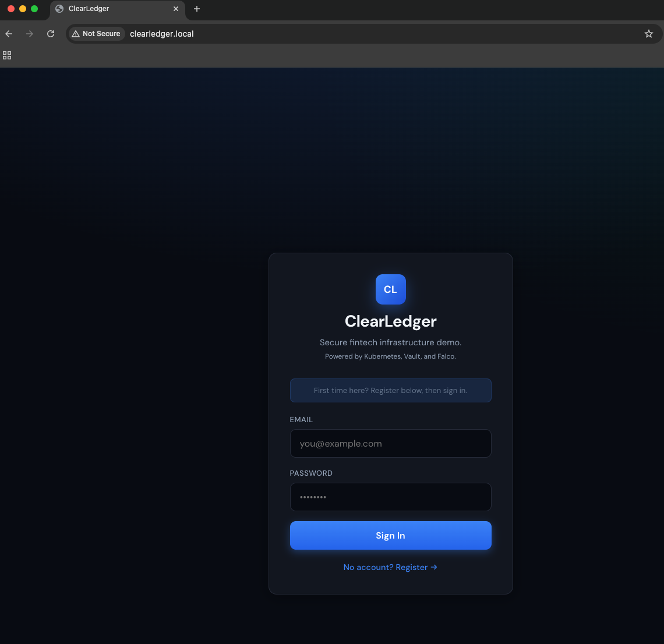Click the CL logo badge
Image resolution: width=664 pixels, height=644 pixels.
pyautogui.click(x=390, y=289)
